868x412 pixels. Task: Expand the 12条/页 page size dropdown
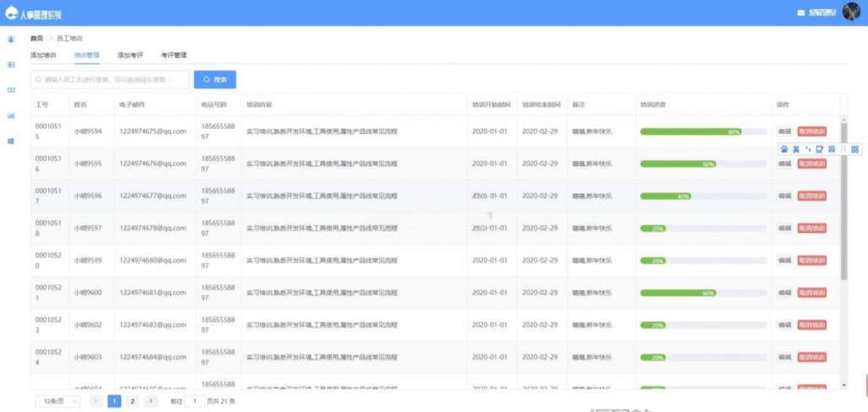click(x=57, y=401)
